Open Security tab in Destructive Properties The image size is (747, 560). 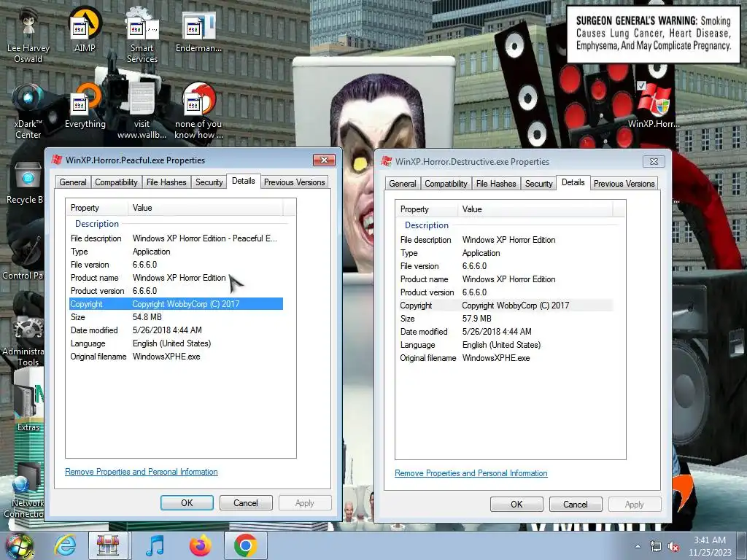click(538, 183)
